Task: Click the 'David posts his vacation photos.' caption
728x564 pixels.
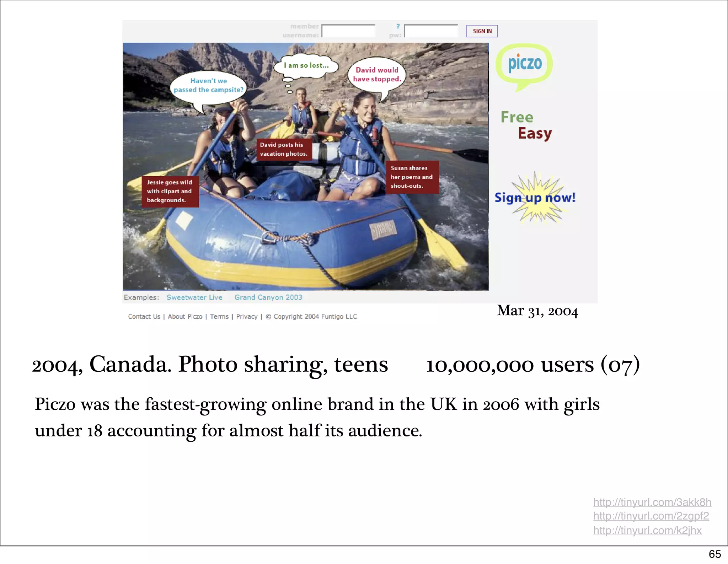Action: coord(284,149)
